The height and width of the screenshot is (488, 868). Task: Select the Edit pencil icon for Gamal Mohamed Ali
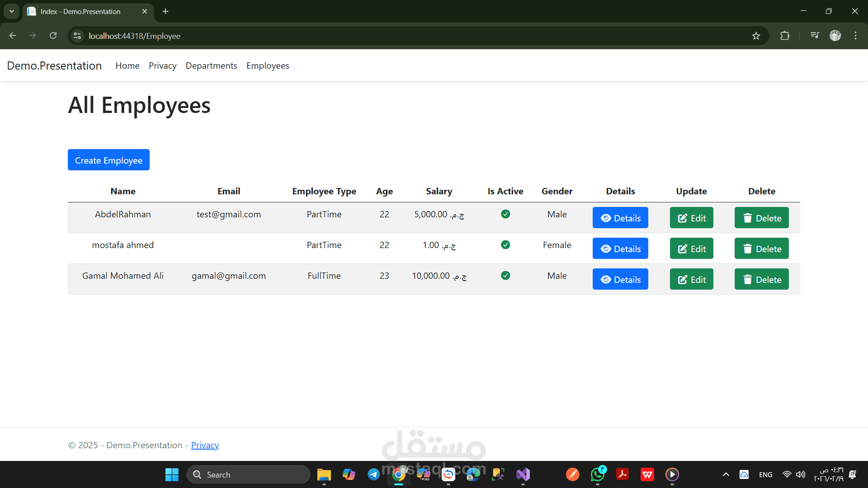click(683, 279)
